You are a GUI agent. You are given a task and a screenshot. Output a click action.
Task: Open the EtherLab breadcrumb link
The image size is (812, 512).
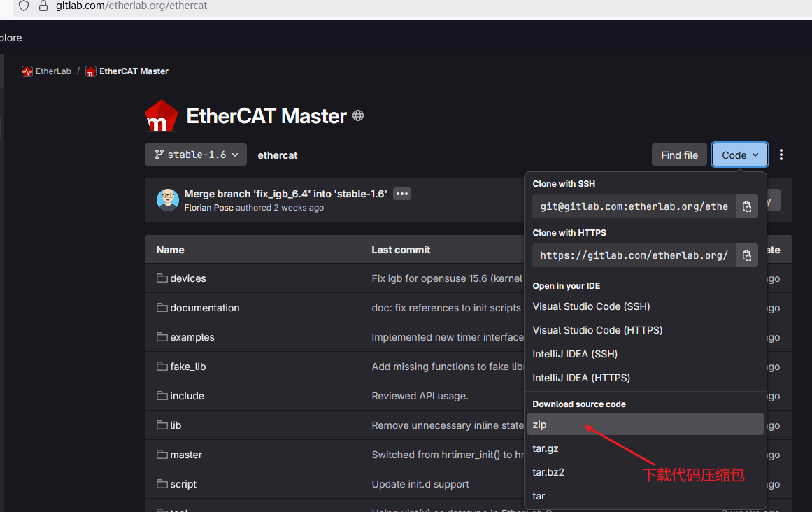[x=53, y=71]
